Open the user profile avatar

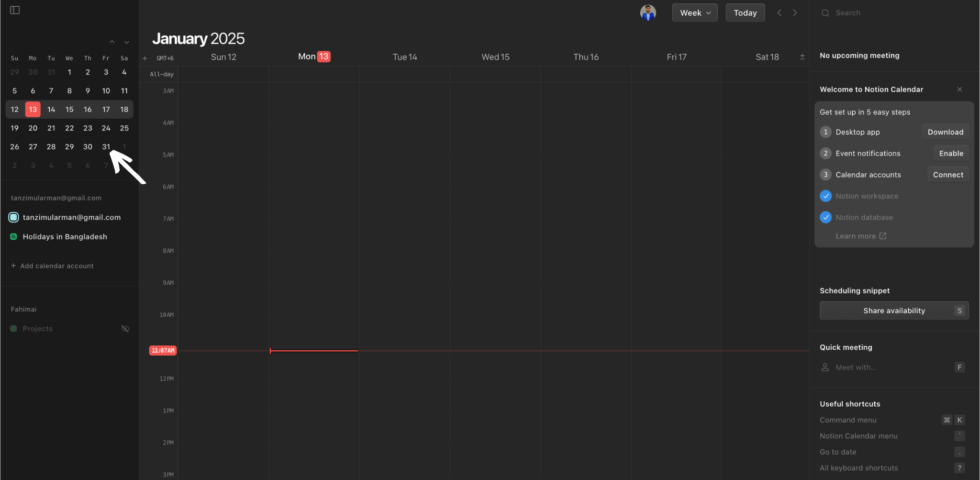pyautogui.click(x=649, y=12)
